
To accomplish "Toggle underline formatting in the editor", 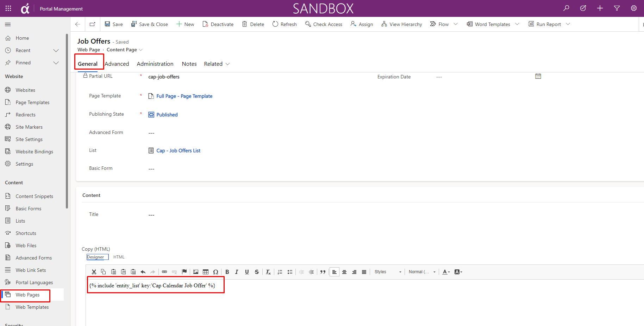I will tap(247, 272).
